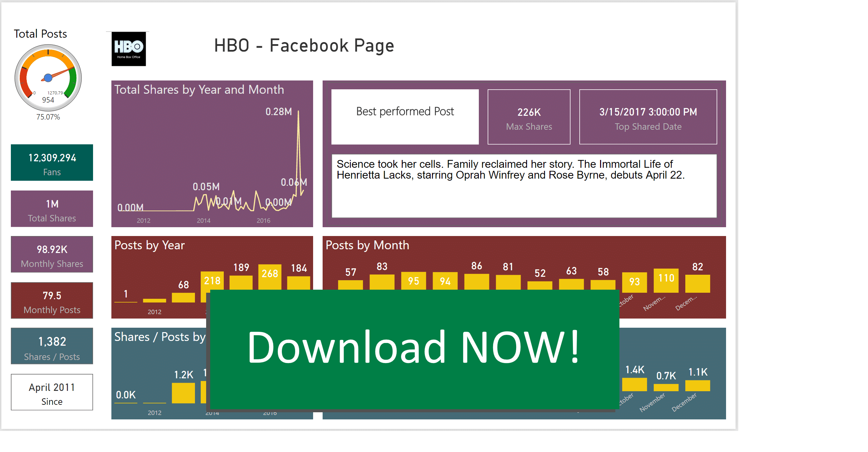Click the 79.5 Monthly Posts card
Screen dimensions: 868x452
pyautogui.click(x=52, y=301)
